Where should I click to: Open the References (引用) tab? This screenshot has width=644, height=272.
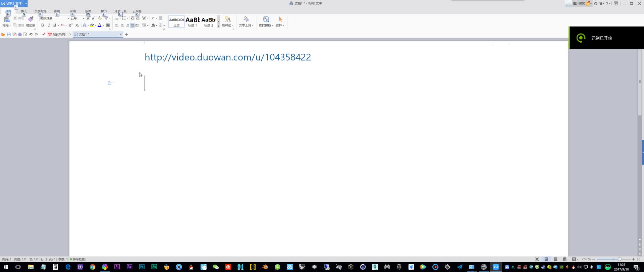click(57, 11)
